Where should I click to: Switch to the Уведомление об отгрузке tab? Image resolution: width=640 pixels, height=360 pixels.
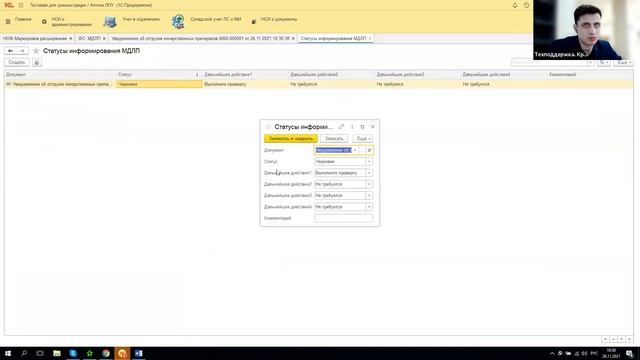pyautogui.click(x=200, y=38)
